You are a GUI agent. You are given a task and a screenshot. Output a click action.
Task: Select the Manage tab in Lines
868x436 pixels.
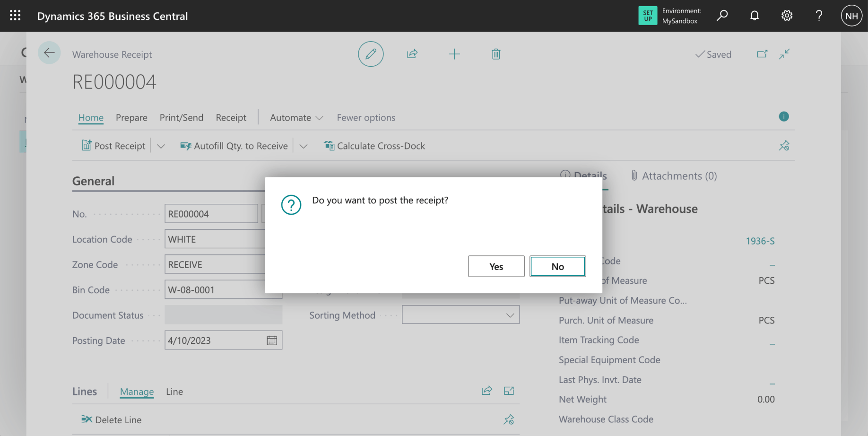click(137, 392)
